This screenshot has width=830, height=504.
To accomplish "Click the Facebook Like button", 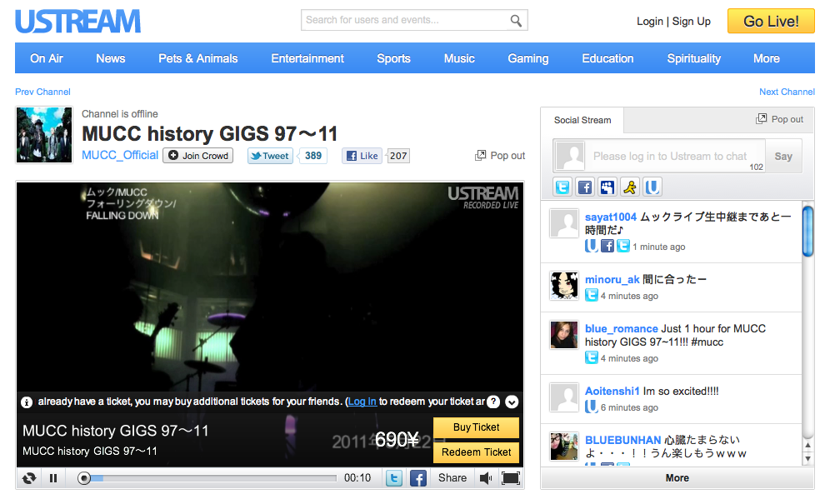I will click(362, 156).
